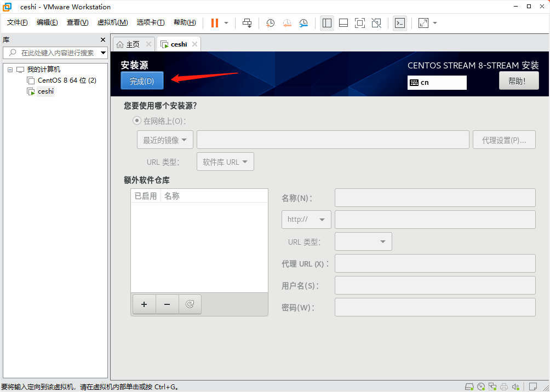The height and width of the screenshot is (392, 550).
Task: Open the 虚拟机(M) menu
Action: pyautogui.click(x=113, y=22)
